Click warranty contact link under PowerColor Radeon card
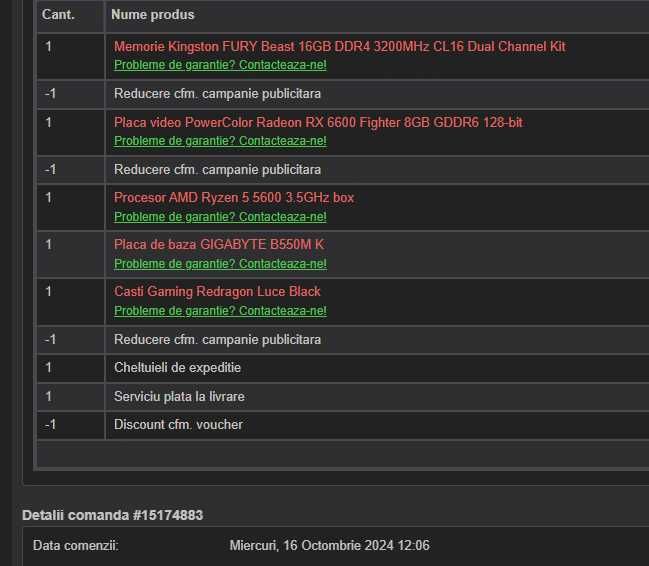 [x=220, y=141]
